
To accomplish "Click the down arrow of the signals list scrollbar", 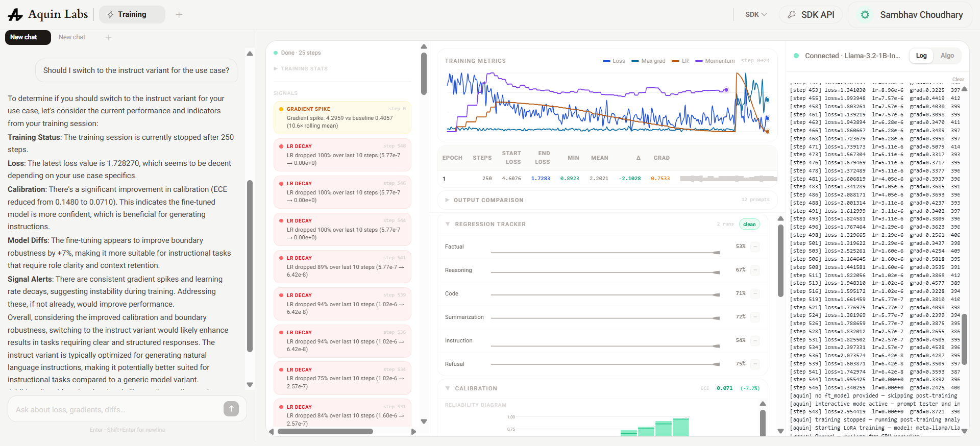I will (x=424, y=422).
